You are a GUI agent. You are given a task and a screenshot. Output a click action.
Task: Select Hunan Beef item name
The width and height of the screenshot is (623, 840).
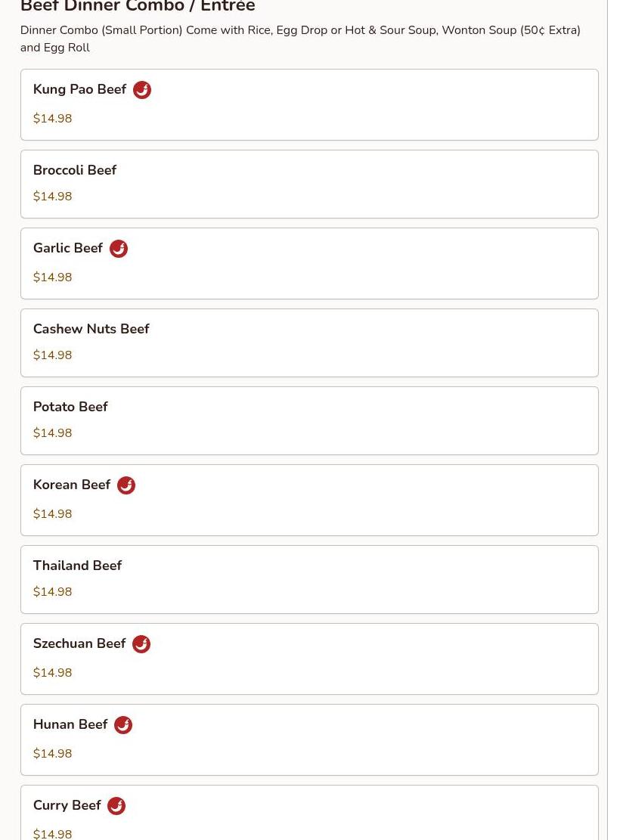coord(70,724)
